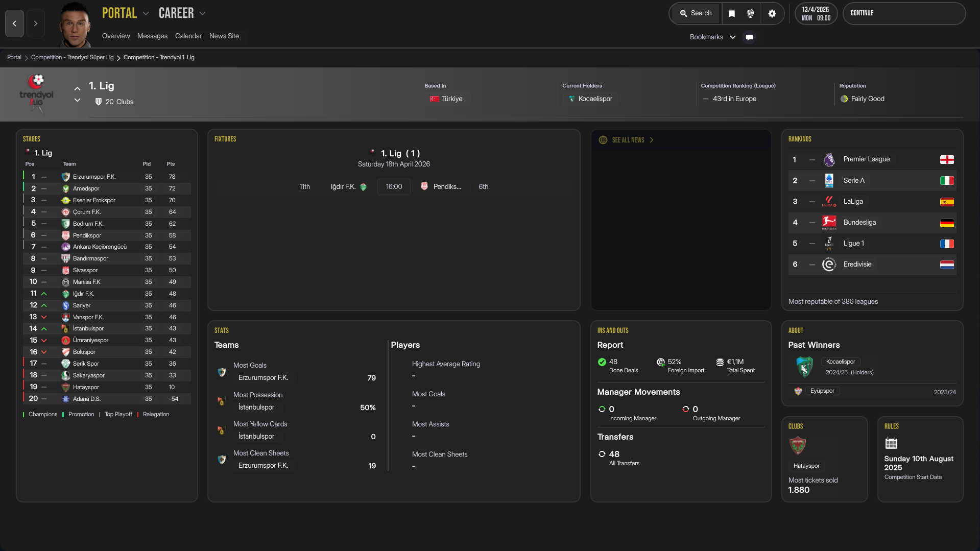Viewport: 980px width, 551px height.
Task: Switch to the higher division with up chevron
Action: (77, 88)
